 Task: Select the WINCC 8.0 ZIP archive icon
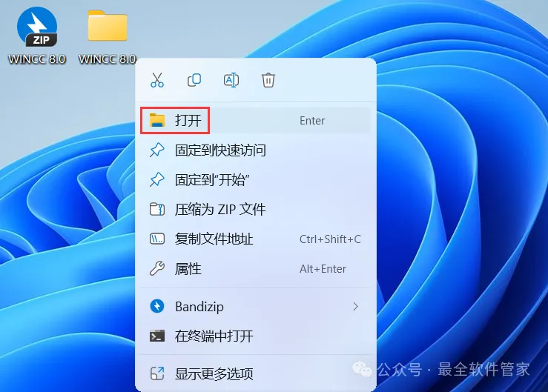(37, 27)
